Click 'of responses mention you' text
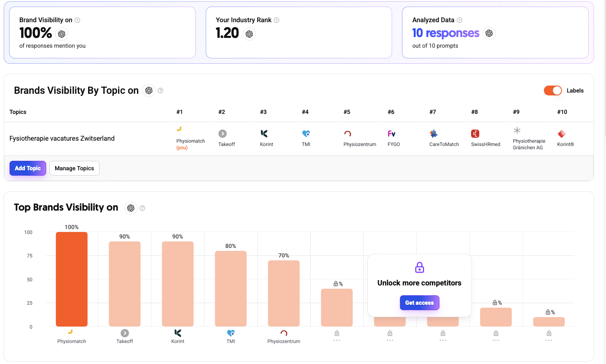This screenshot has width=606, height=364. pyautogui.click(x=52, y=46)
